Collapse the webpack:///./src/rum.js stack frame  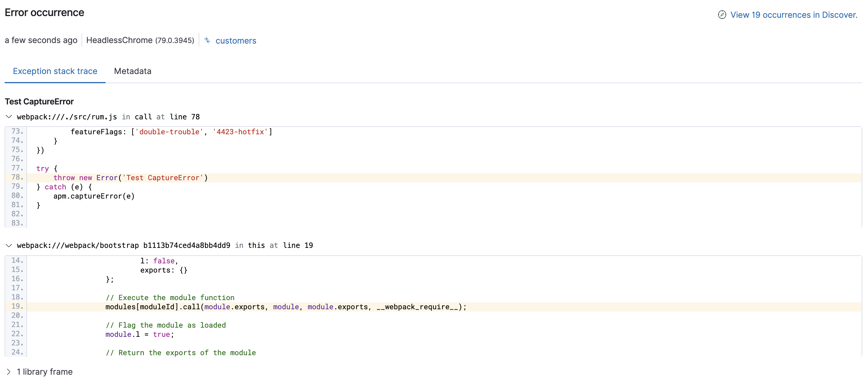9,117
